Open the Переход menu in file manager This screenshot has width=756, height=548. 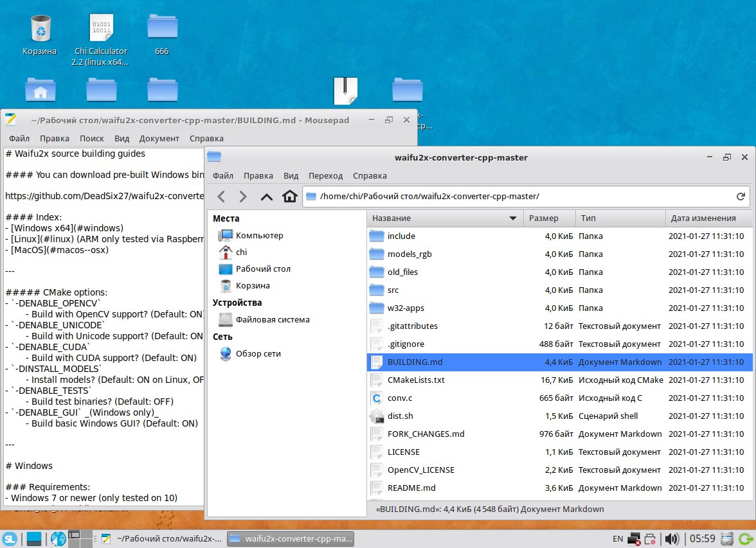coord(325,175)
